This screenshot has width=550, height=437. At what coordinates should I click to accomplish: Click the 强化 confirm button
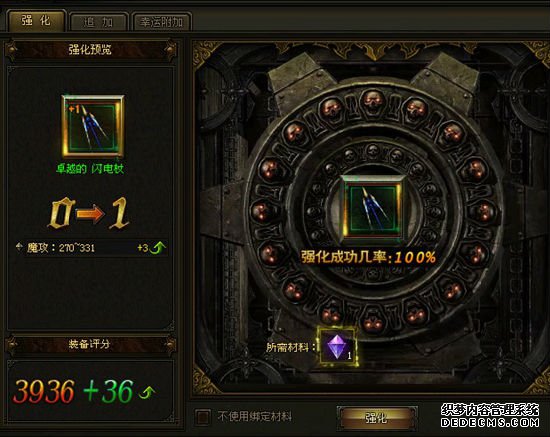(377, 417)
